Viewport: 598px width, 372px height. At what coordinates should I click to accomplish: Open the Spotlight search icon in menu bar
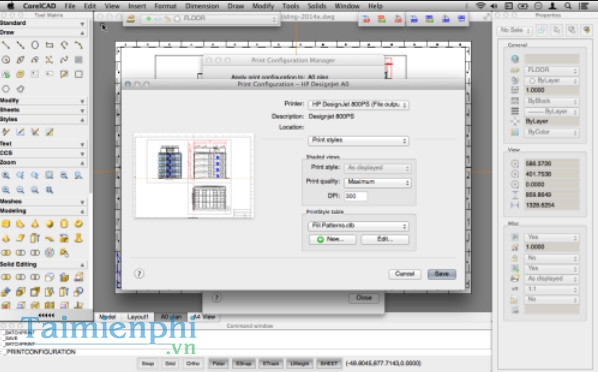point(567,6)
